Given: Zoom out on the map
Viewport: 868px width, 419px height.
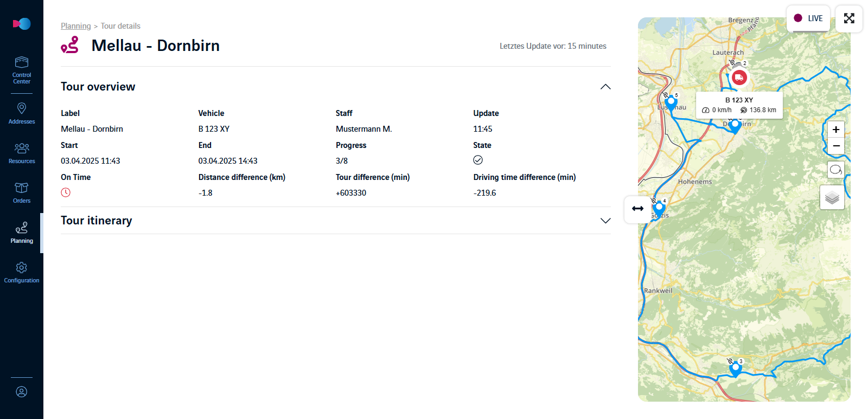Looking at the screenshot, I should point(836,146).
